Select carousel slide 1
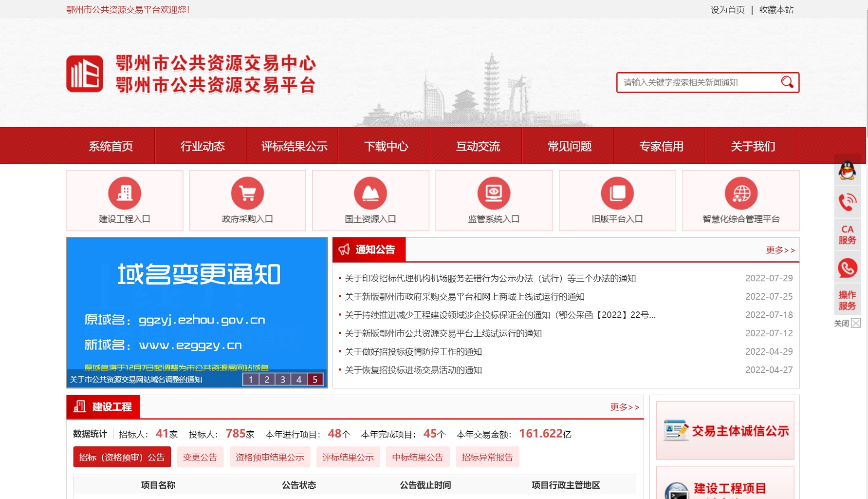868x499 pixels. tap(251, 379)
